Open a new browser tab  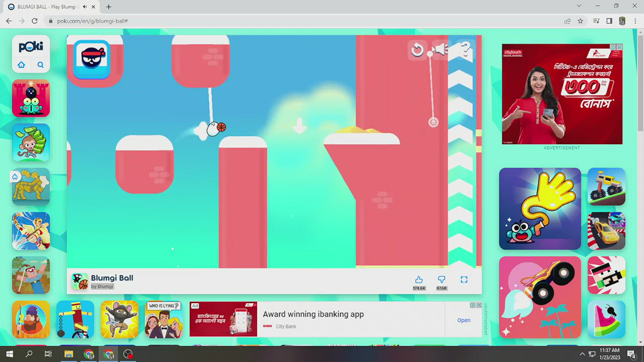point(108,7)
